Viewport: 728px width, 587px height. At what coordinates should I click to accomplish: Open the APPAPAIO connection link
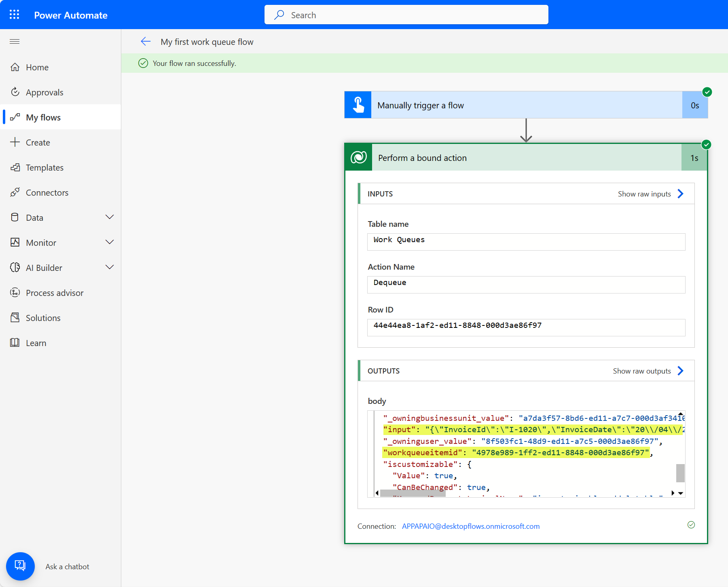point(470,526)
